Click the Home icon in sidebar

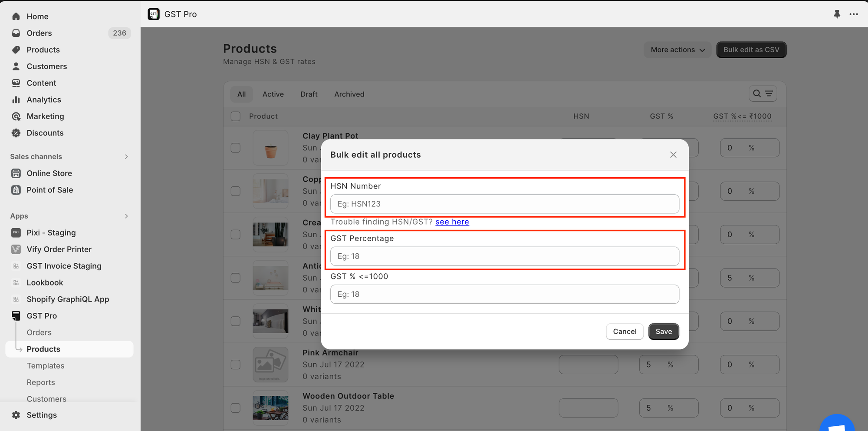click(16, 17)
